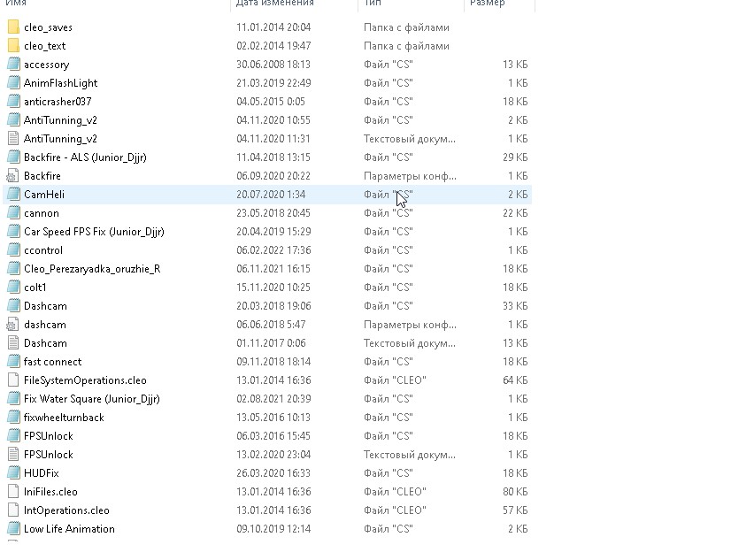This screenshot has height=560, width=731.
Task: Select the HUDFix CS file icon
Action: click(x=12, y=473)
